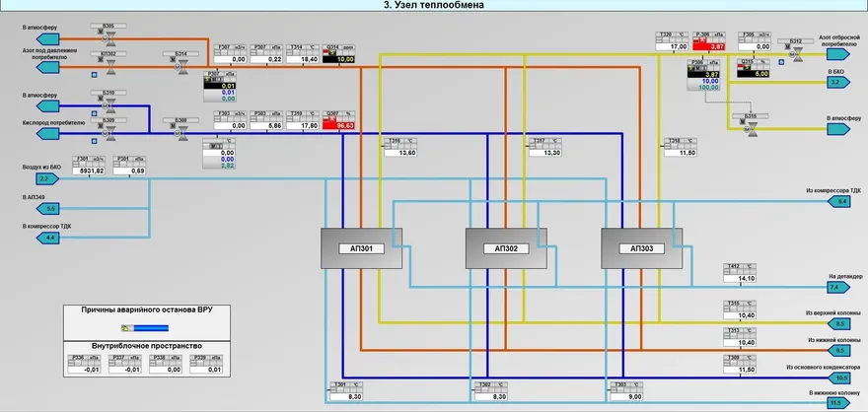The image size is (868, 412).
Task: Open the P338 inter-block pressure indicator
Action: 166,365
